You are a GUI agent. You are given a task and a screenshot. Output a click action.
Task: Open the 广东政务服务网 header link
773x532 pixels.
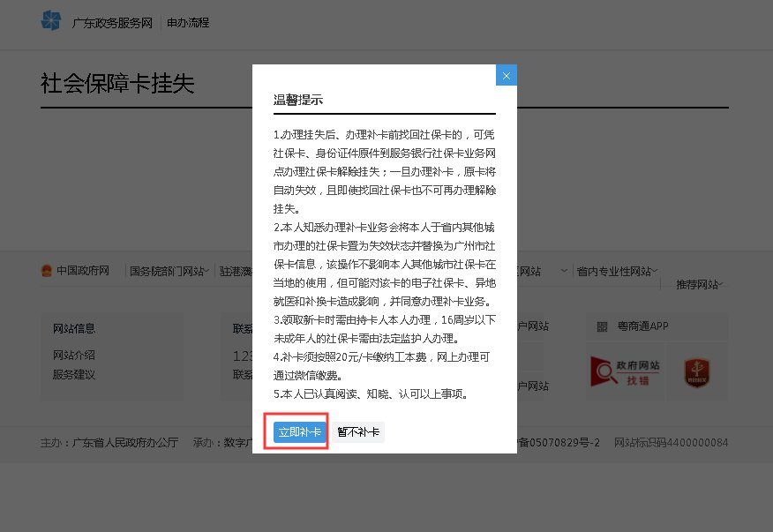tap(112, 23)
